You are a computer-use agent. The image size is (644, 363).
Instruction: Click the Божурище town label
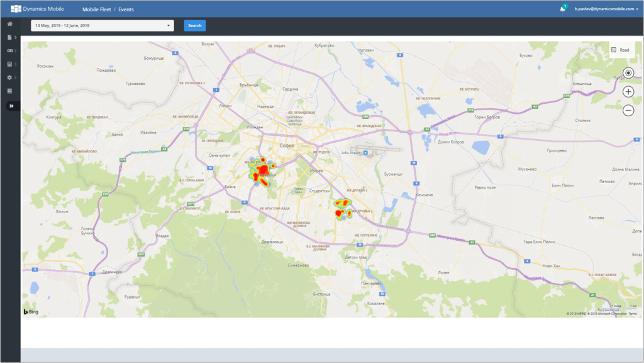click(x=153, y=59)
